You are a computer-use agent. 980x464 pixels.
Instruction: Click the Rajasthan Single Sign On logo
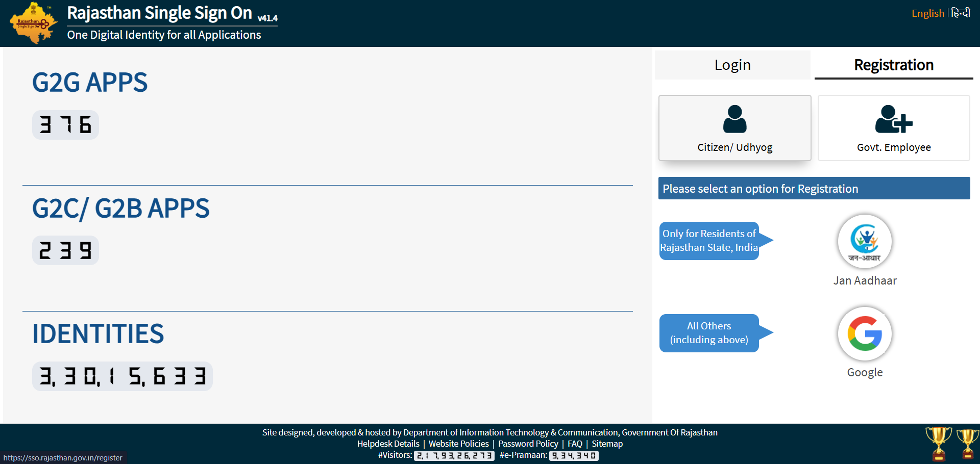tap(33, 23)
